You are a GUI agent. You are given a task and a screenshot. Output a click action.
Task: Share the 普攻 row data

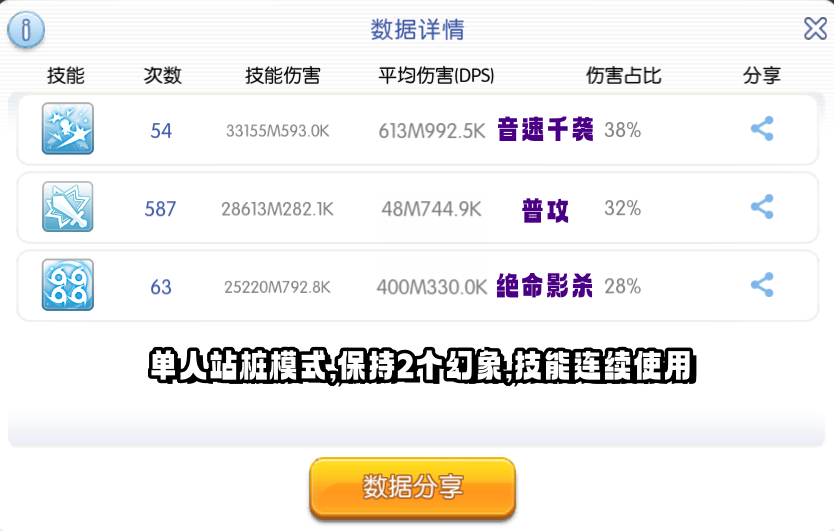762,206
